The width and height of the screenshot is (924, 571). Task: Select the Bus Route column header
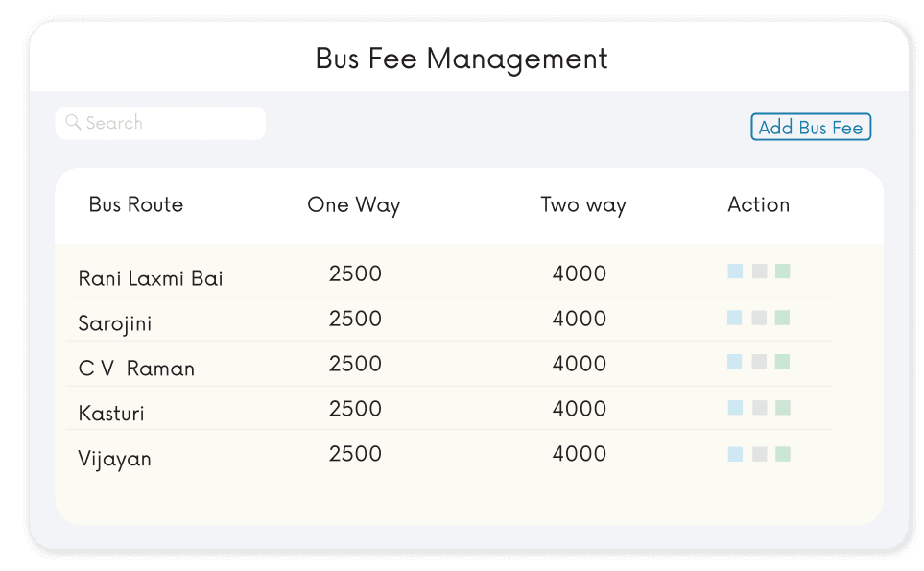point(136,204)
